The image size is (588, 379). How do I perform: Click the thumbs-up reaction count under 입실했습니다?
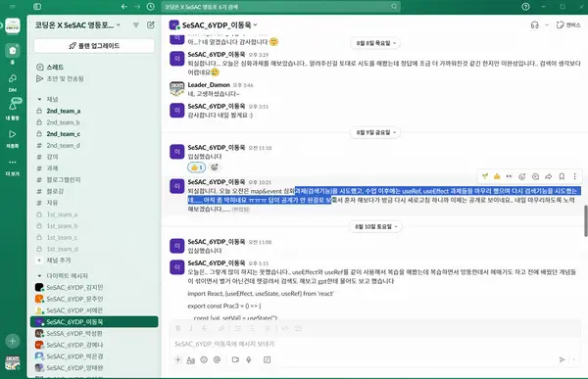coord(197,167)
